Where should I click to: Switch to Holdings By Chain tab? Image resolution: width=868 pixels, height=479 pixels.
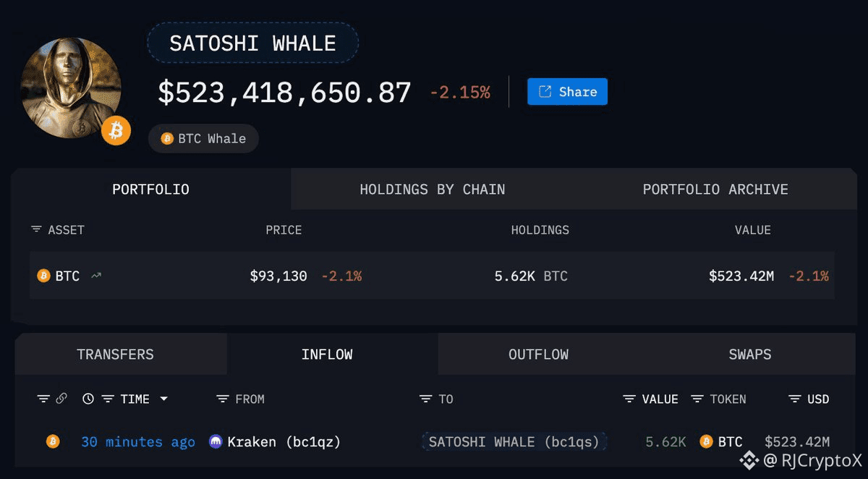tap(433, 190)
